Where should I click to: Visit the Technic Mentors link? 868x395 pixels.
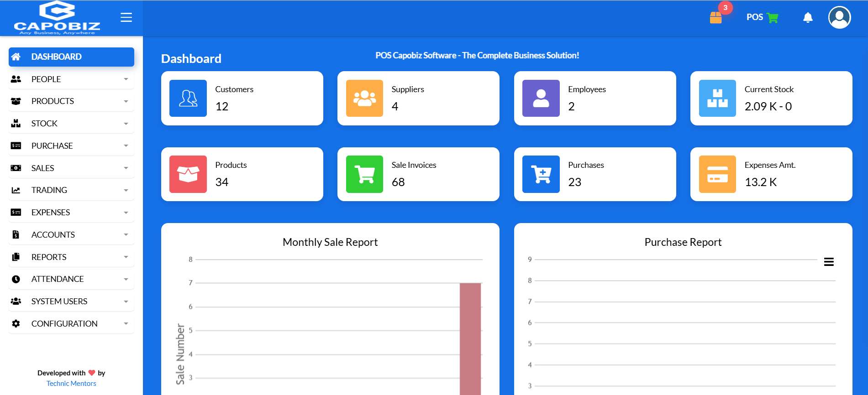click(71, 384)
